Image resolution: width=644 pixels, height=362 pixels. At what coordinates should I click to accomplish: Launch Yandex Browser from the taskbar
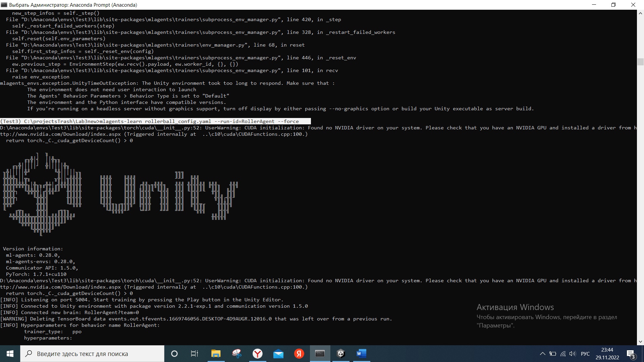pos(258,354)
